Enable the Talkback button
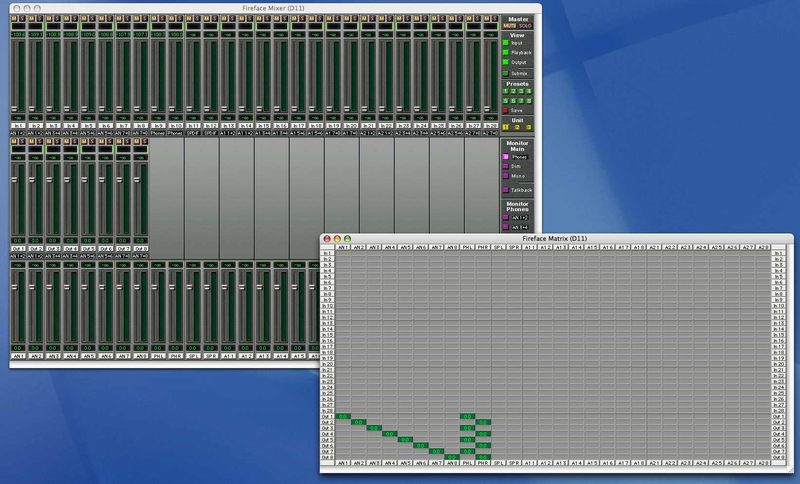Image resolution: width=800 pixels, height=484 pixels. tap(506, 190)
